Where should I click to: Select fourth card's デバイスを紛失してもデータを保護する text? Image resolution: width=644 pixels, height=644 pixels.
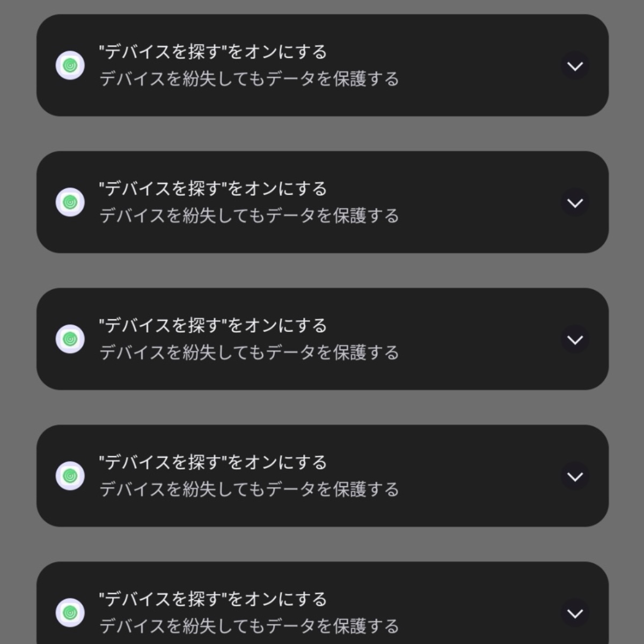tap(250, 490)
